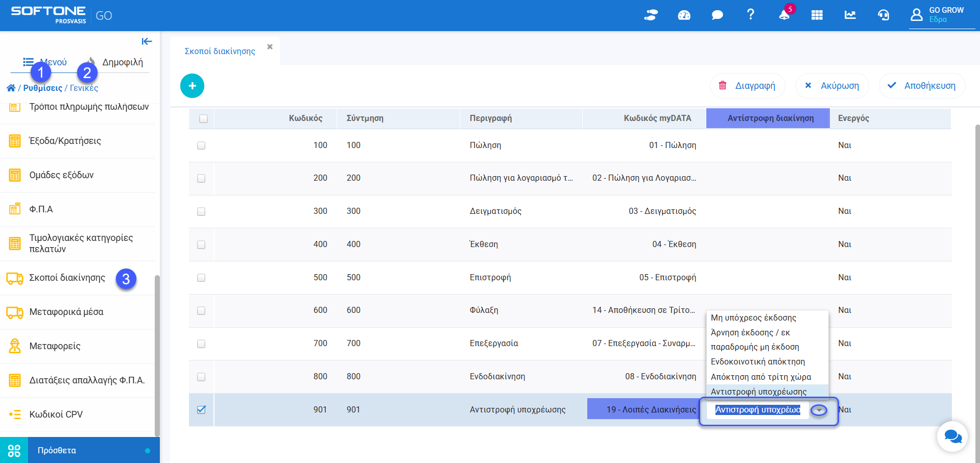Uncheck the selected row 901 checkbox

point(201,409)
